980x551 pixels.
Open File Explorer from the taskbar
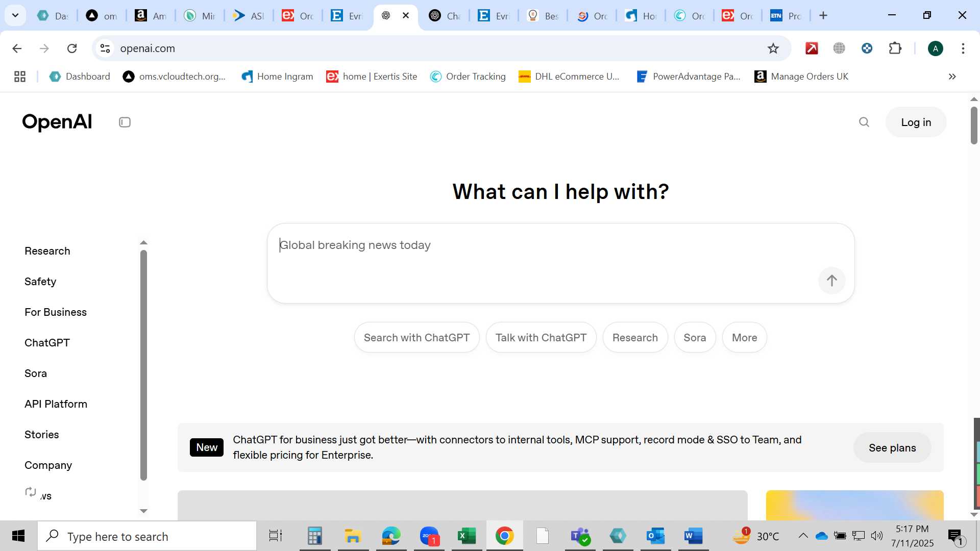coord(353,536)
